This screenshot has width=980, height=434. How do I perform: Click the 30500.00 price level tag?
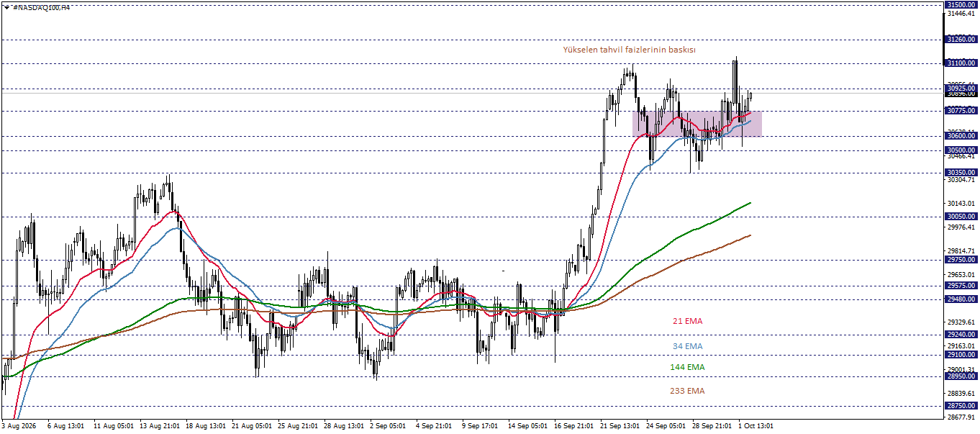961,150
